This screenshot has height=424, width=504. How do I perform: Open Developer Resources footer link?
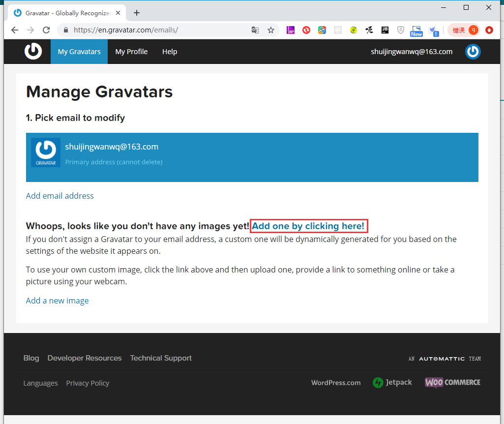(x=85, y=358)
